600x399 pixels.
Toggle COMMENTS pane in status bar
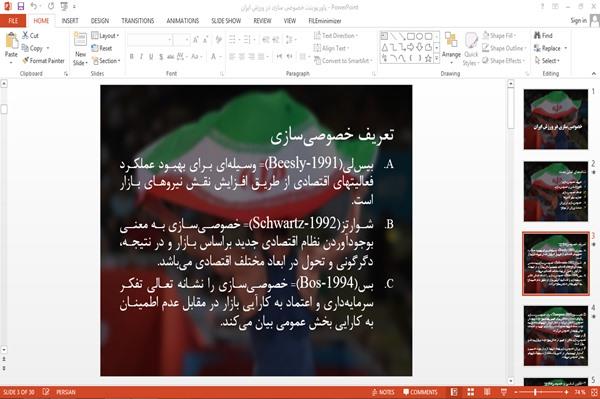tap(420, 392)
